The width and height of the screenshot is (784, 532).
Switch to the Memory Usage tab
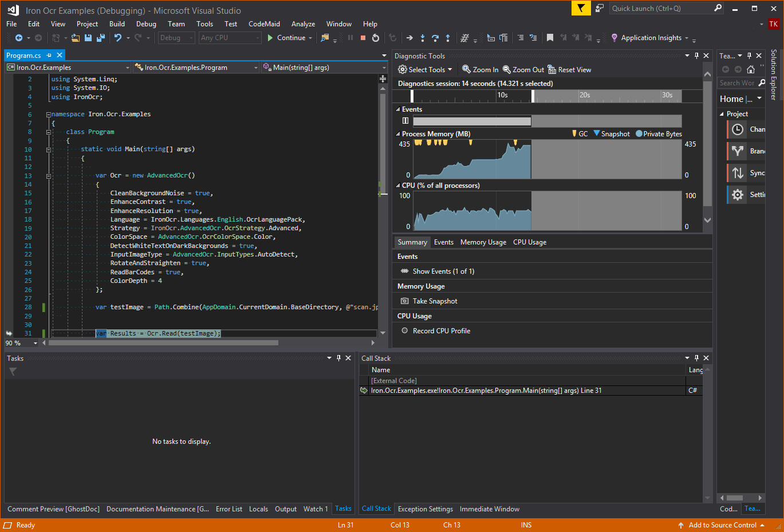coord(483,242)
